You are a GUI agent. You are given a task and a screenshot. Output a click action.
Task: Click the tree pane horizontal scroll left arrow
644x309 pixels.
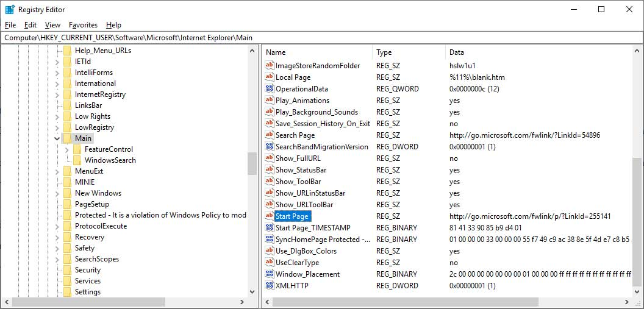[x=6, y=302]
